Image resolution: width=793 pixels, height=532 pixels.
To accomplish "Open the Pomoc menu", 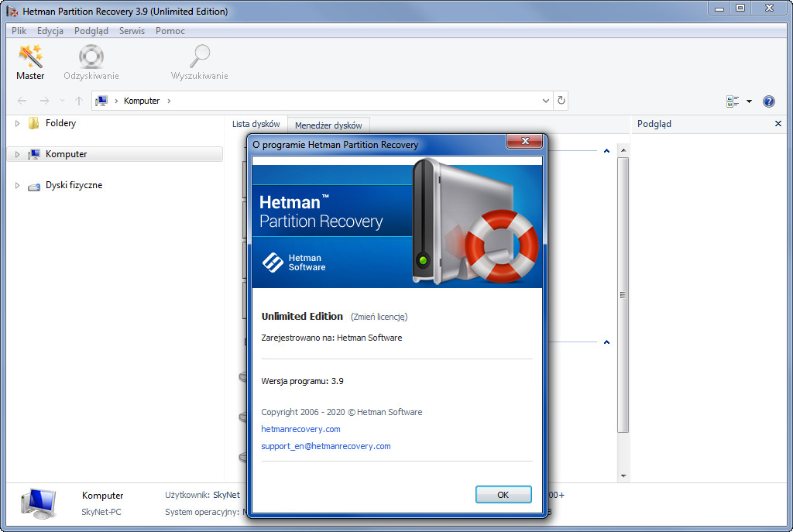I will (x=170, y=31).
